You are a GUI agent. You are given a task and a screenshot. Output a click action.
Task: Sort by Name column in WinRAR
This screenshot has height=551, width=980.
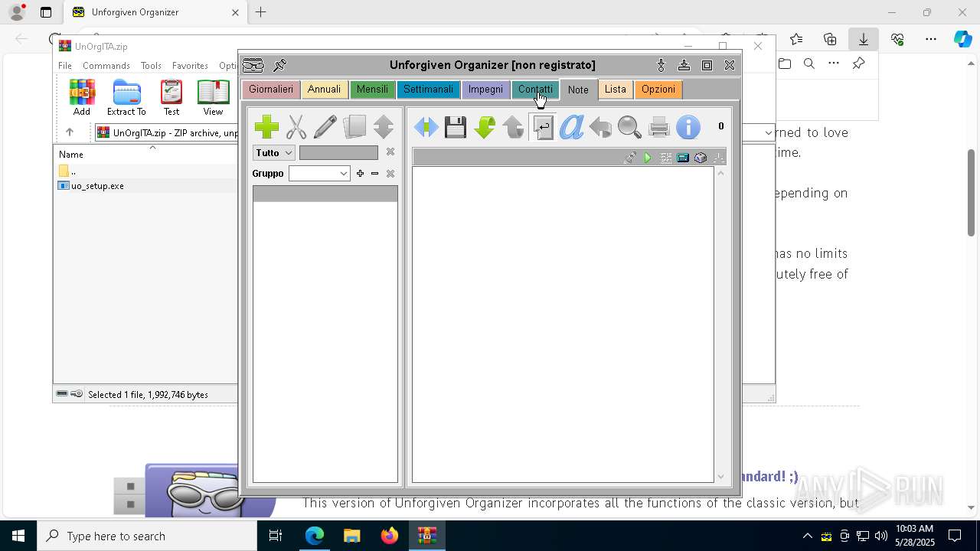(71, 155)
